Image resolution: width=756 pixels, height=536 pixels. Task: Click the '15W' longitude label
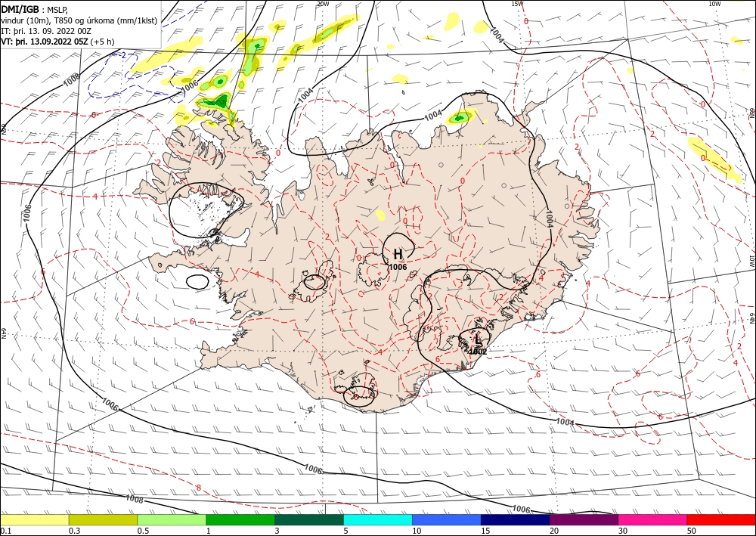pos(517,4)
